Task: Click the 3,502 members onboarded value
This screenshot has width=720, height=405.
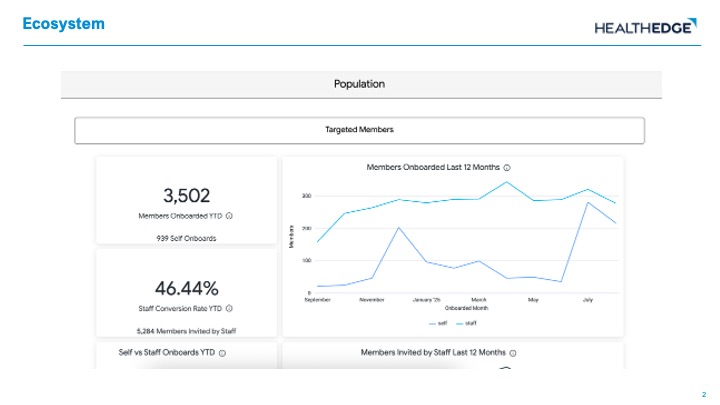Action: click(186, 194)
